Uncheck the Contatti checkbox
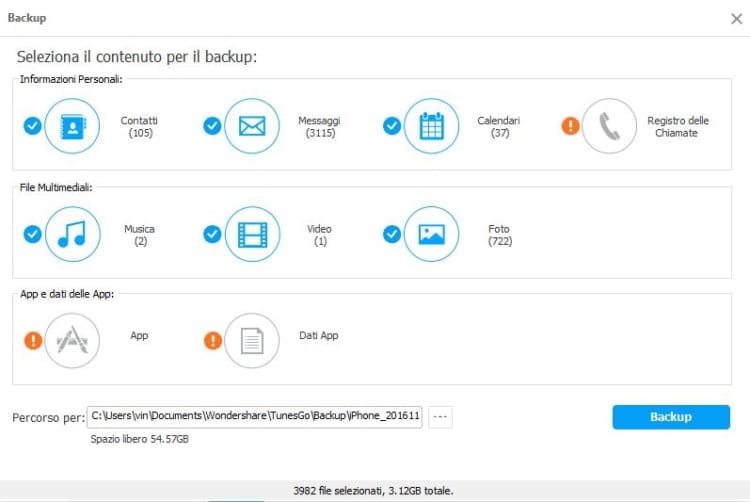This screenshot has width=750, height=502. click(x=32, y=126)
